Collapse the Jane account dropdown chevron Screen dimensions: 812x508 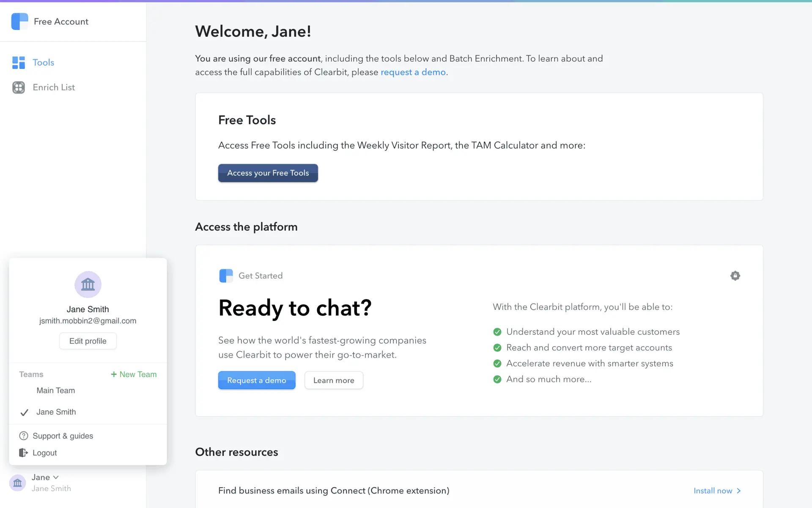click(56, 477)
